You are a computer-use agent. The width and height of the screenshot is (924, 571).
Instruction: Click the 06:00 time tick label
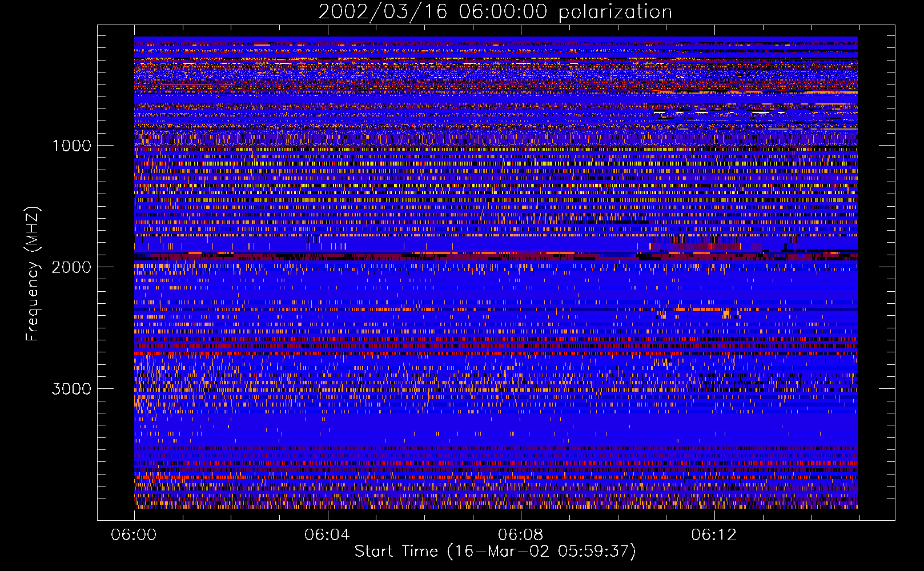134,535
